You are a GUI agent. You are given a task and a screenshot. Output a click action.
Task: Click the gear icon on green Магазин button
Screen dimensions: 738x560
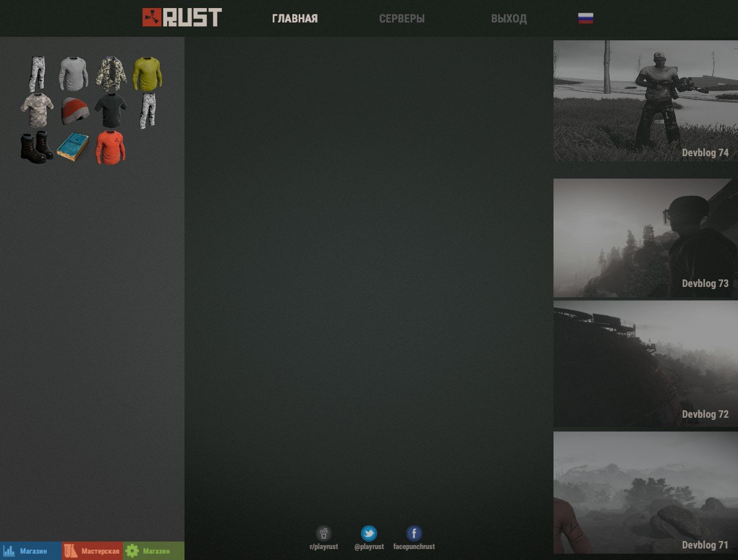[x=132, y=550]
